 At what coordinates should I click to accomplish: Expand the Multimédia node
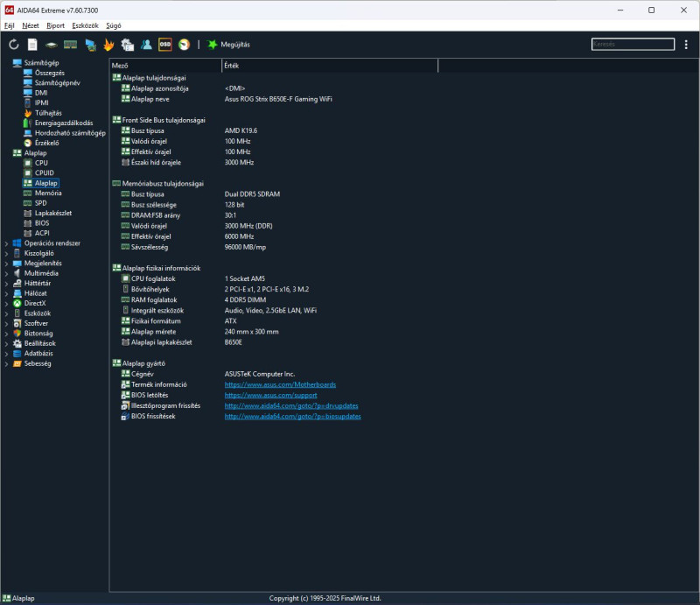coord(6,273)
